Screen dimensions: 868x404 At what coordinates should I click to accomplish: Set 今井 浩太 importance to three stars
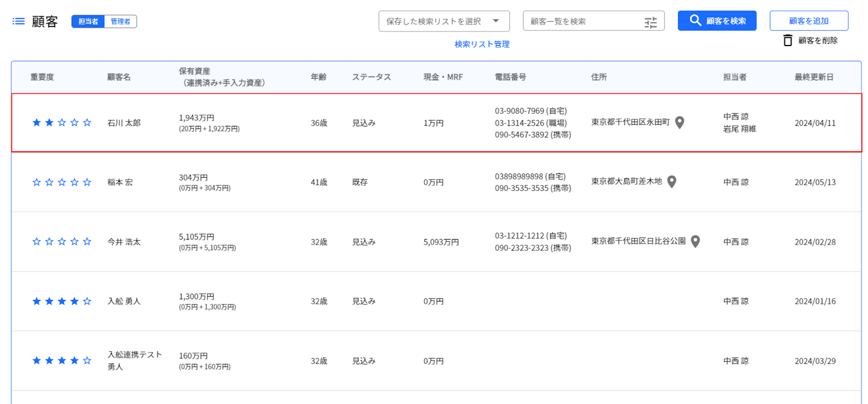pyautogui.click(x=62, y=241)
